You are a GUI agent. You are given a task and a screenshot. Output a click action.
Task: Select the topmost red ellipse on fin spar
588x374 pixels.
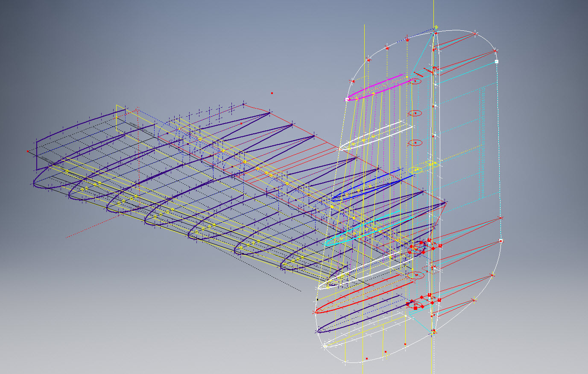click(x=415, y=81)
